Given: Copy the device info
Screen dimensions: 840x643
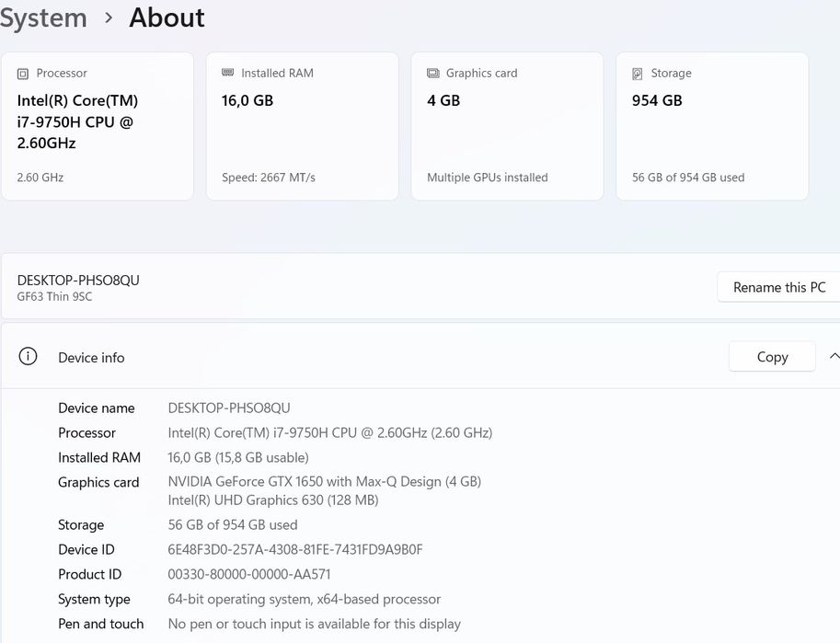Looking at the screenshot, I should [x=772, y=357].
